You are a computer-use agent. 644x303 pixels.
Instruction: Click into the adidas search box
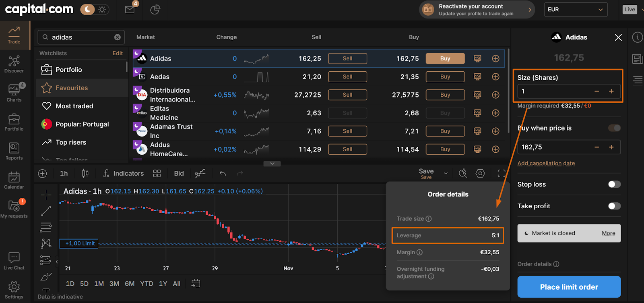click(80, 37)
